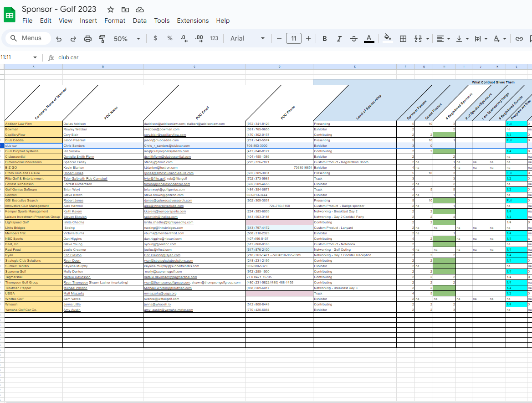
Task: Click the formula bar containing club car
Action: point(292,57)
